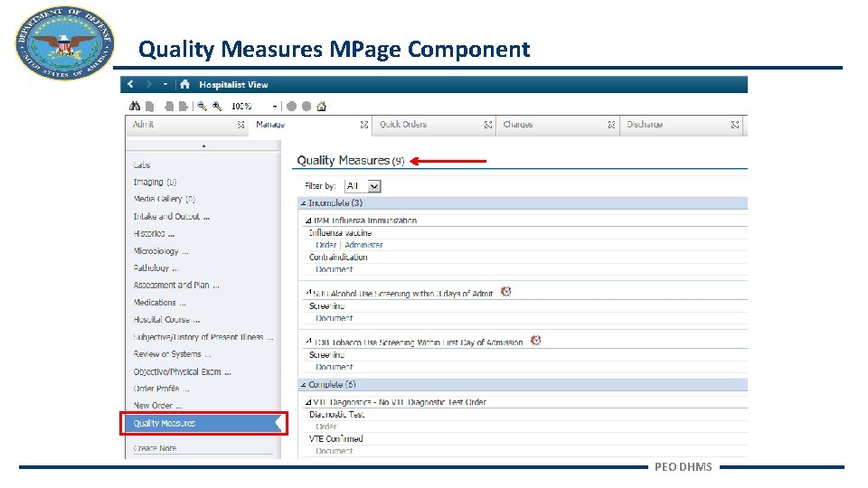Click Order link under Influenza vaccine
Image resolution: width=868 pixels, height=488 pixels.
326,245
